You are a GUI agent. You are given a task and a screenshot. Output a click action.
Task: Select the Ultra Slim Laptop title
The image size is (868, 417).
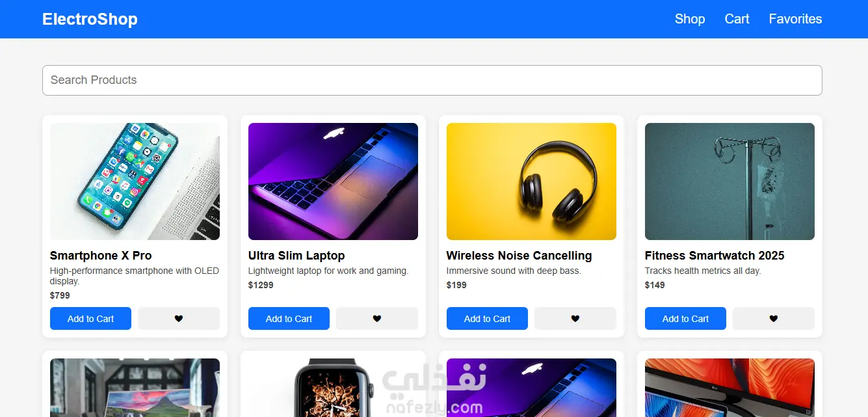(x=296, y=256)
